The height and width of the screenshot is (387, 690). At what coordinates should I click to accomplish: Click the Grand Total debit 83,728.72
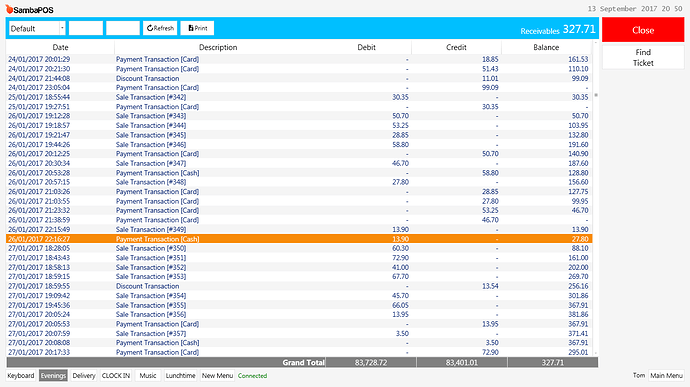(371, 363)
